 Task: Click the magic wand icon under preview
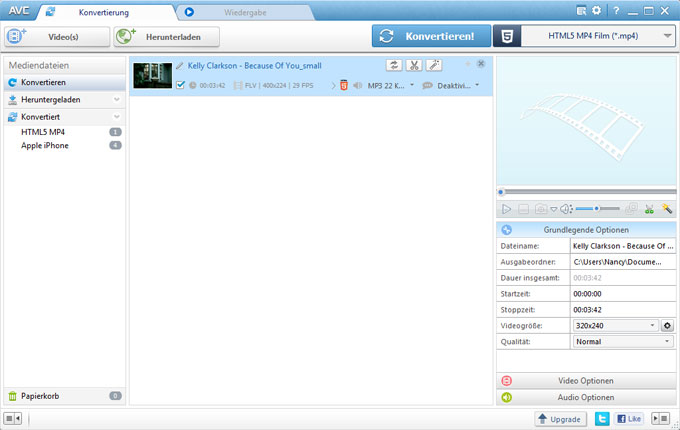coord(667,209)
